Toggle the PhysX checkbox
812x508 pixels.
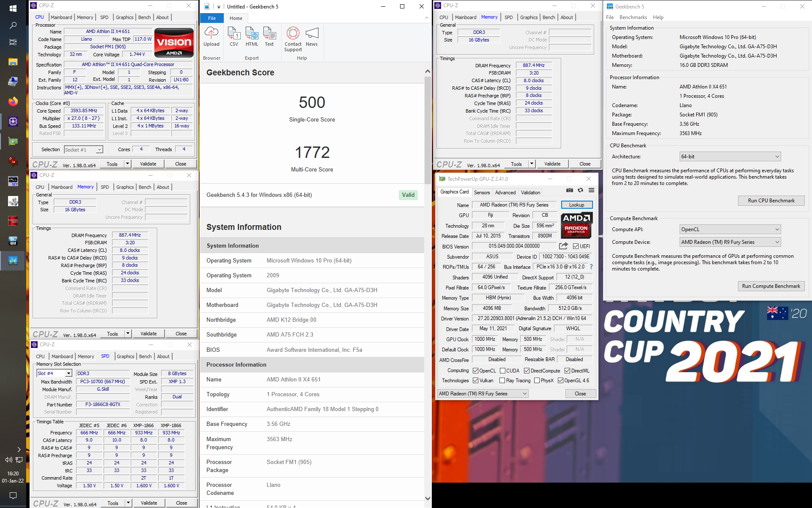click(537, 381)
